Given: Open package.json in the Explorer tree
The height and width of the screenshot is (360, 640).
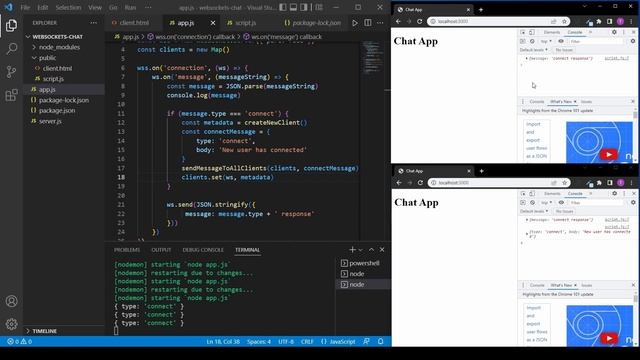Looking at the screenshot, I should [x=57, y=111].
